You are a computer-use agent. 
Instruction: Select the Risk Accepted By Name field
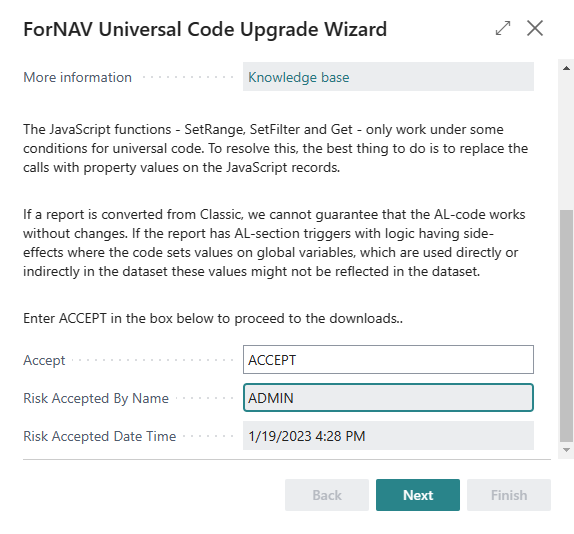click(x=388, y=397)
